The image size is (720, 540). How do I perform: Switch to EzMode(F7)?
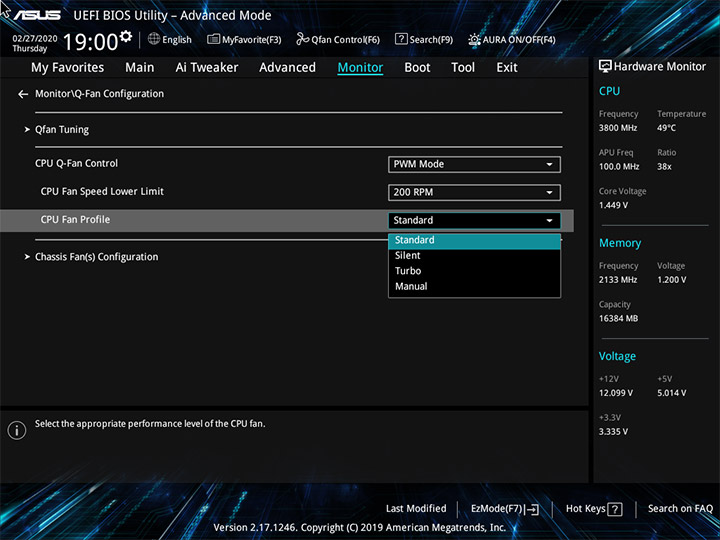pyautogui.click(x=505, y=509)
